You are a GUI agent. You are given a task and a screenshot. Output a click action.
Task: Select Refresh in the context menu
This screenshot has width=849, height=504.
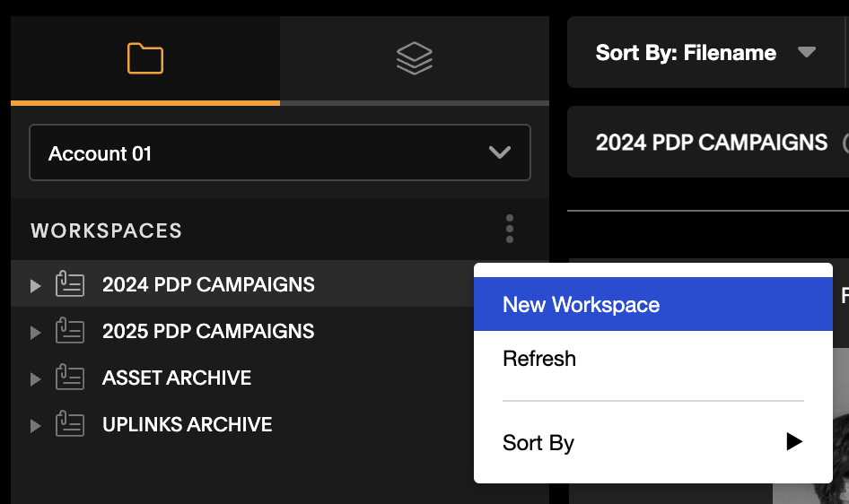tap(653, 359)
